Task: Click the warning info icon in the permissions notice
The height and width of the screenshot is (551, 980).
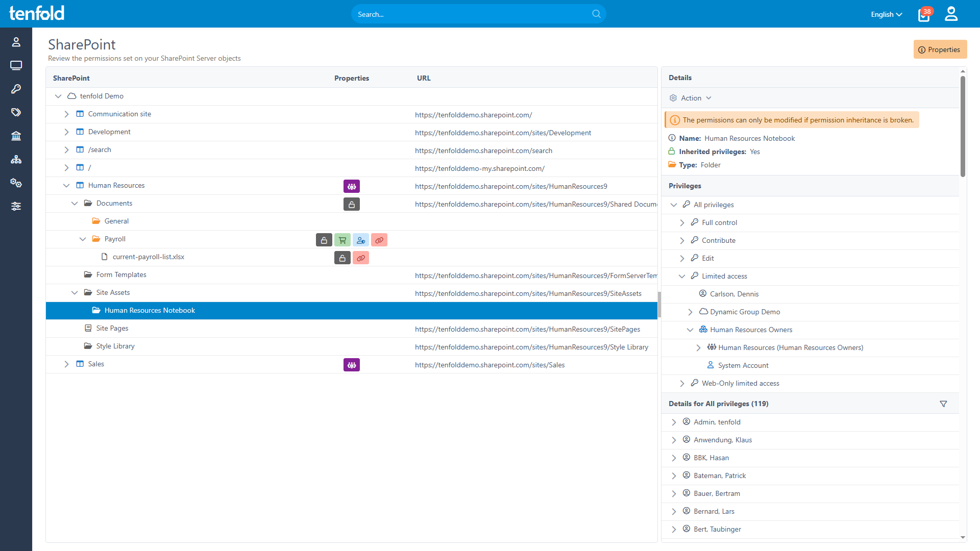Action: pos(675,120)
